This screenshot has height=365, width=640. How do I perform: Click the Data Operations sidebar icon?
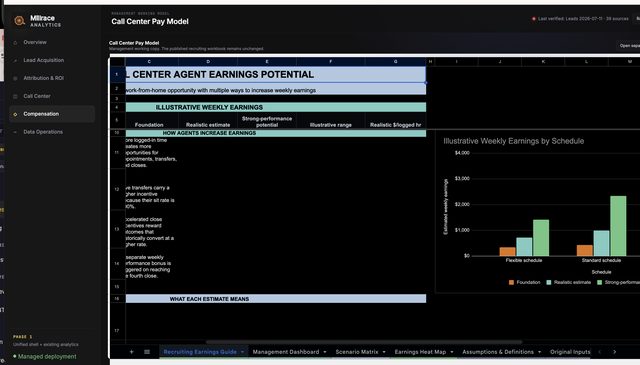pos(16,132)
